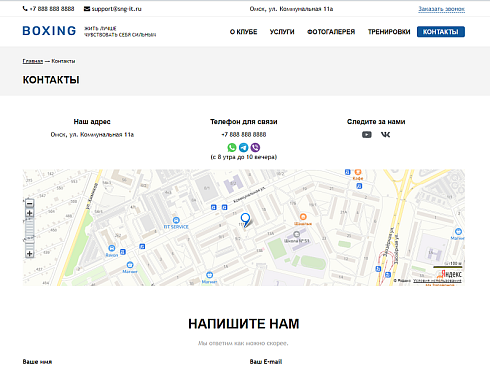Click the Заказать звонок link
The image size is (490, 368).
click(x=441, y=9)
